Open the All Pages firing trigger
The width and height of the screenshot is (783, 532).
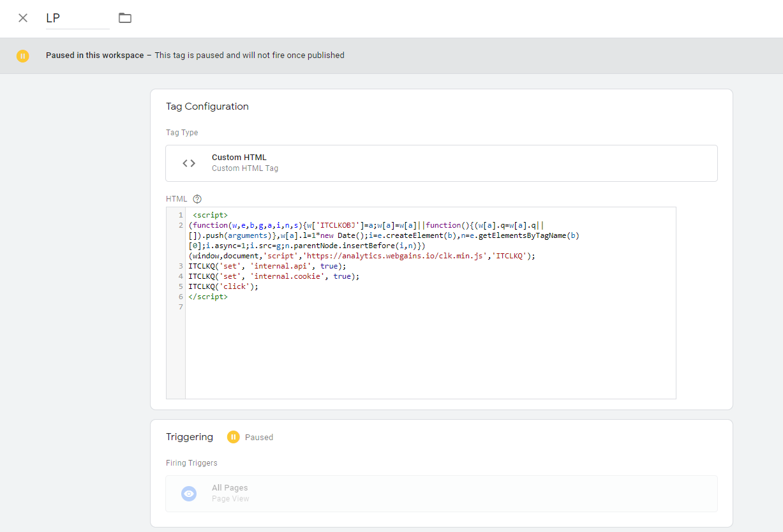tap(441, 493)
